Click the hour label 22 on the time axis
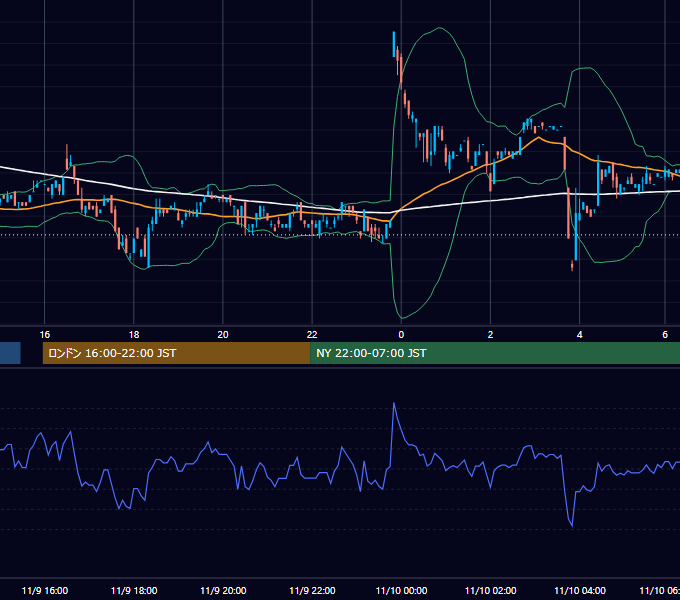680x600 pixels. [312, 335]
